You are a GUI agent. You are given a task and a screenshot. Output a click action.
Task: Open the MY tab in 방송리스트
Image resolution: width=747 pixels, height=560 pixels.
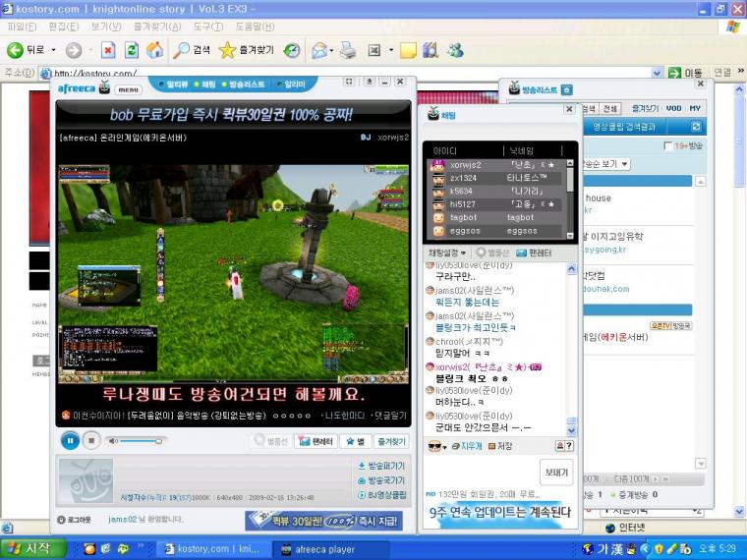tap(695, 109)
